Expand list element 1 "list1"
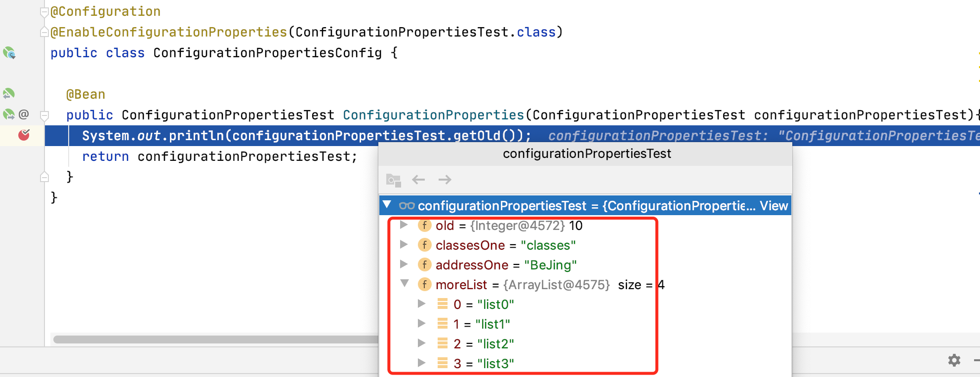 (x=422, y=323)
